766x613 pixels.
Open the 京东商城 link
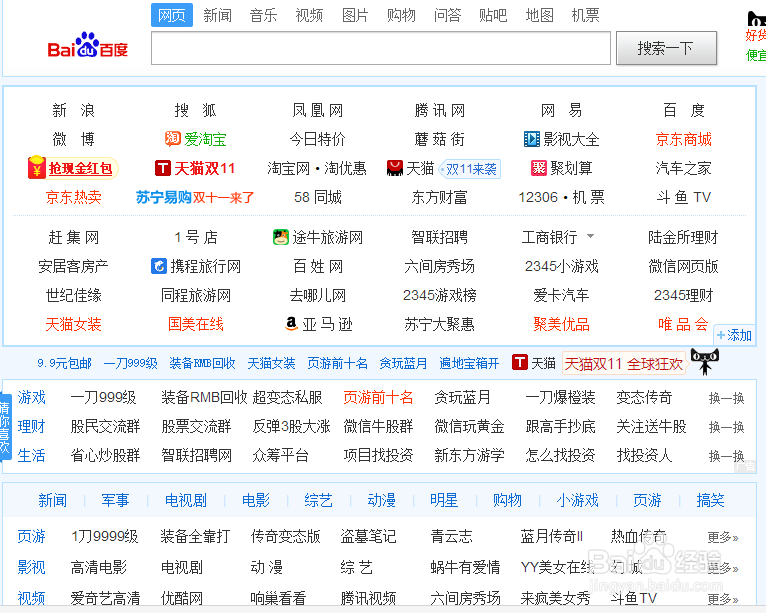[683, 139]
